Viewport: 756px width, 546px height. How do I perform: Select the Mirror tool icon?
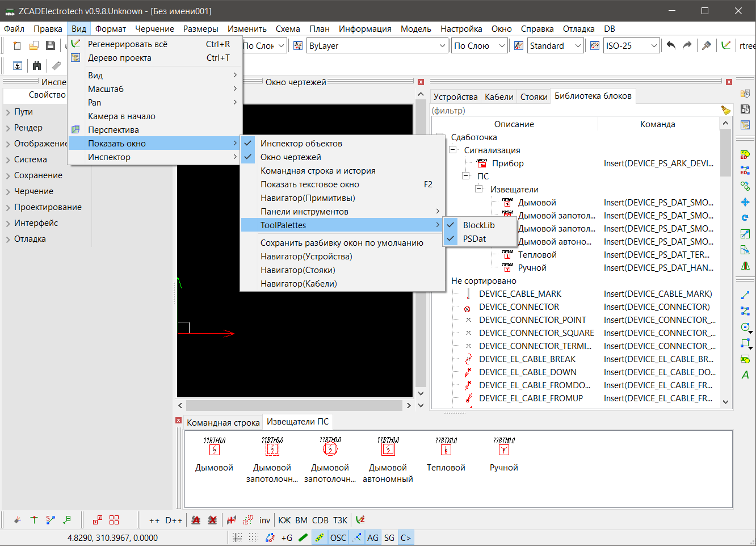745,266
